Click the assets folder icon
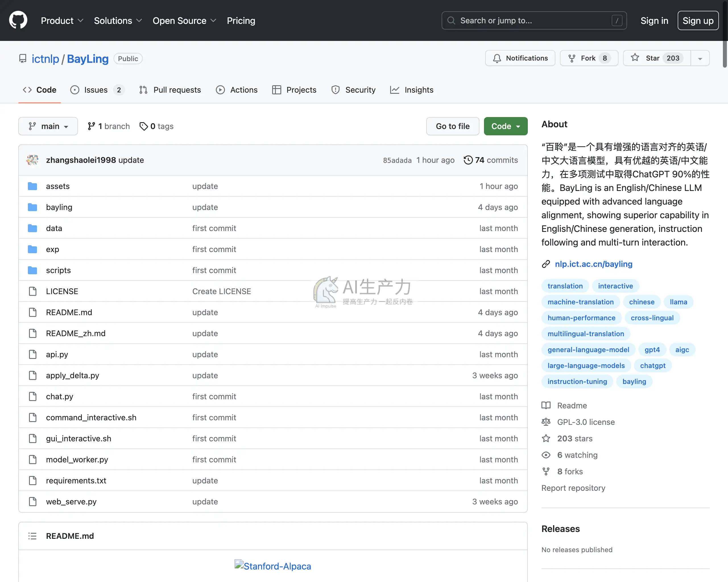Image resolution: width=728 pixels, height=582 pixels. (x=32, y=186)
